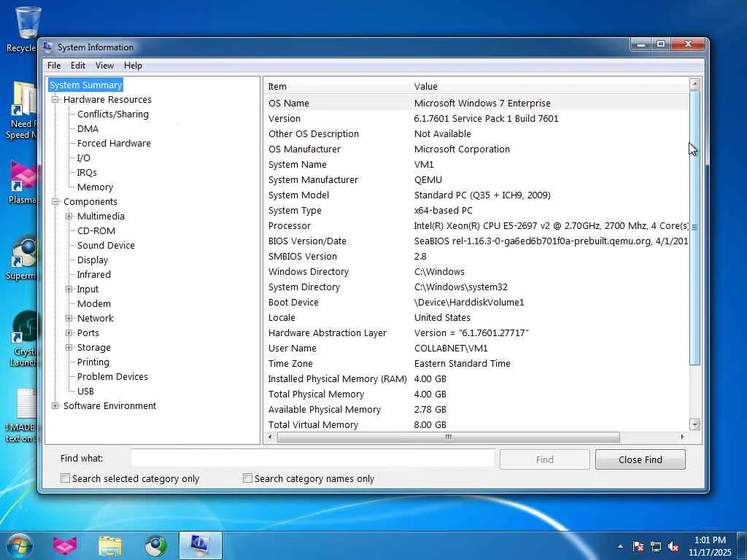
Task: Select the Printing tree item
Action: 93,362
